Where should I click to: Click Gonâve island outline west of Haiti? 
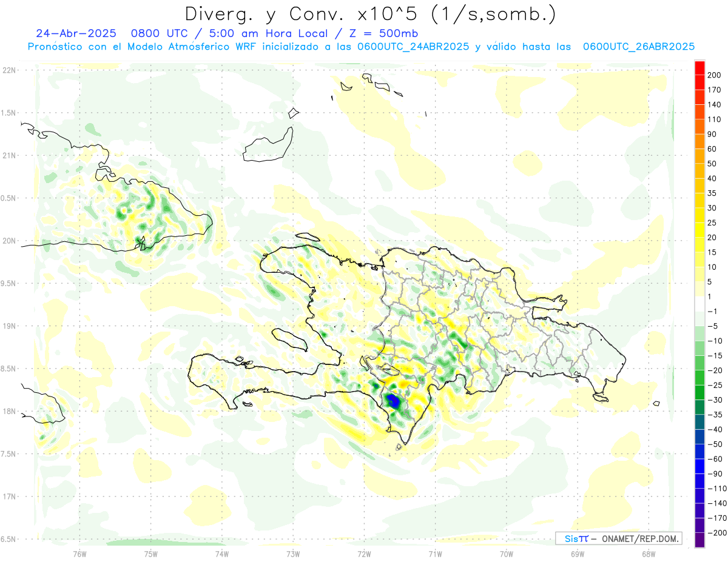pos(290,340)
